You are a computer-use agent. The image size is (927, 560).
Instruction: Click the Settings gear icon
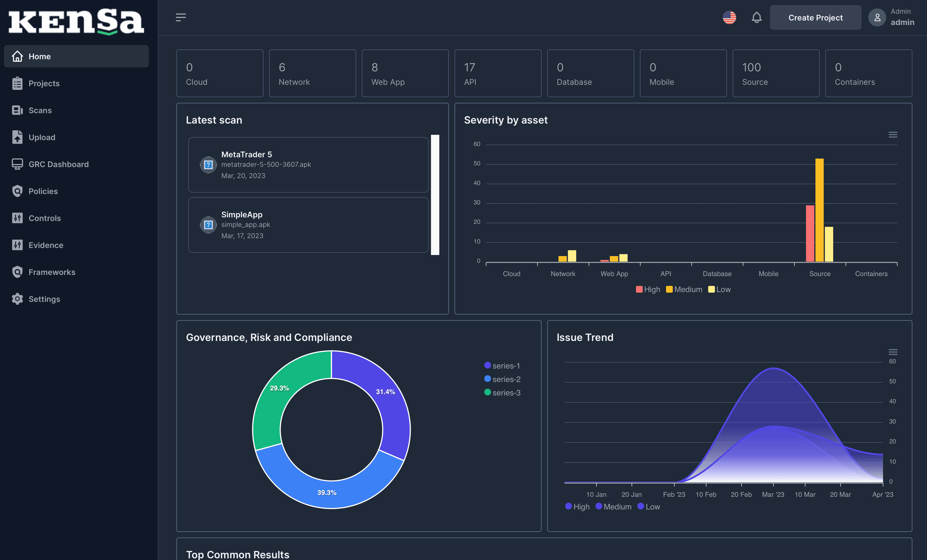(x=17, y=299)
